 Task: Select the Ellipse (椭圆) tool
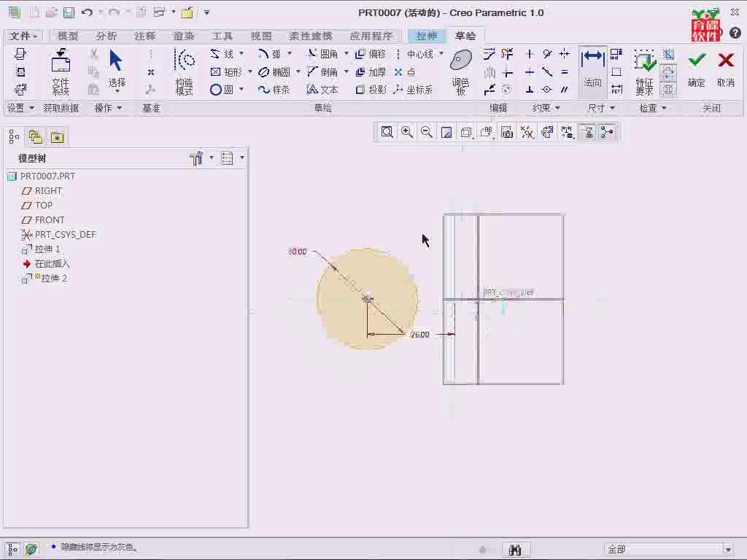point(274,72)
